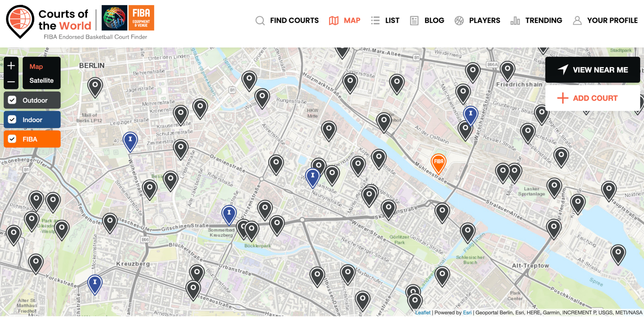This screenshot has width=644, height=322.
Task: Select the Map view icon
Action: click(x=334, y=20)
